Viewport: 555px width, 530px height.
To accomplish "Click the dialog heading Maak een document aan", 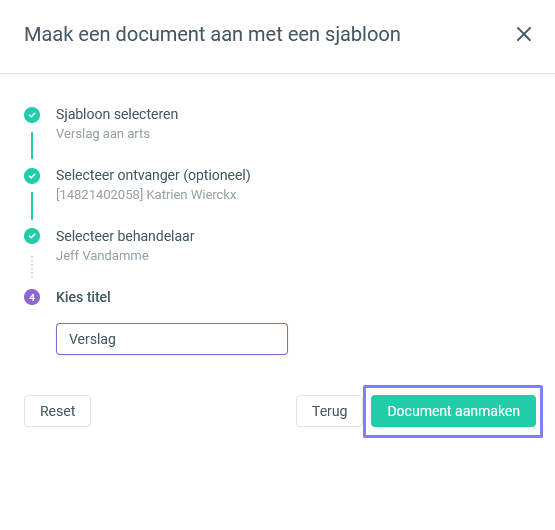I will point(212,34).
